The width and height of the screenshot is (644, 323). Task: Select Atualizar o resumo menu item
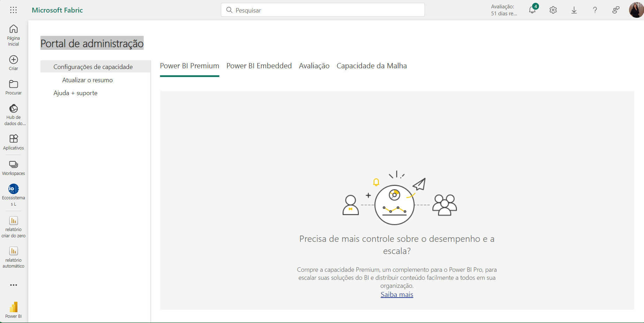point(88,80)
